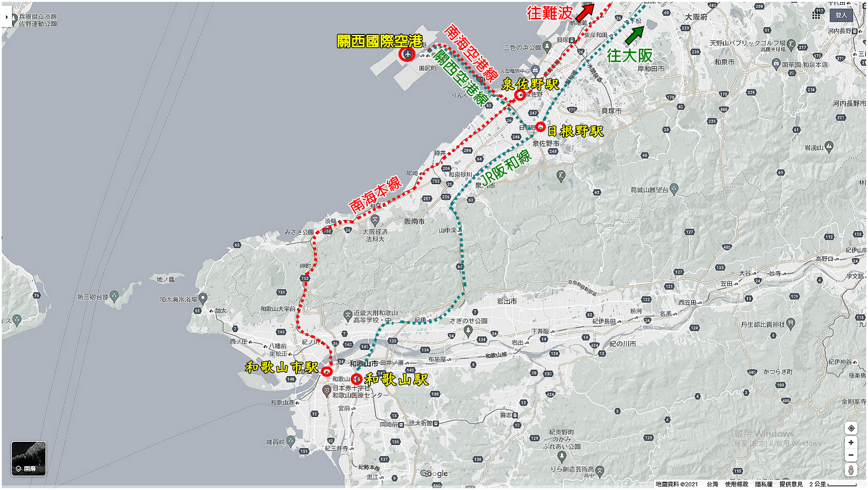Click the 田尻町 town label
868x490 pixels.
(428, 68)
